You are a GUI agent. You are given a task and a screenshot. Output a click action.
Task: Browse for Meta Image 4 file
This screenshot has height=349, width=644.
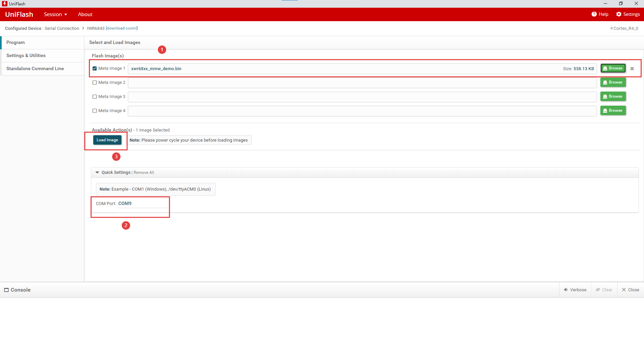pyautogui.click(x=613, y=111)
